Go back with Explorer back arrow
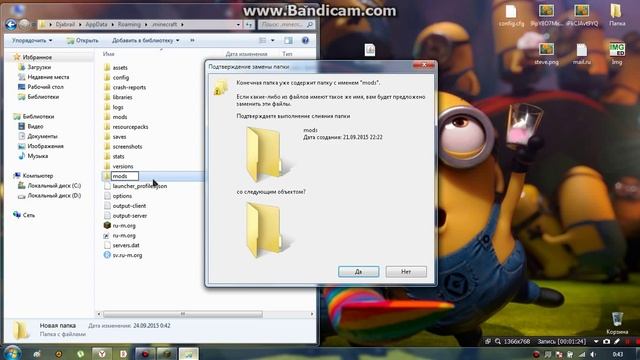This screenshot has height=360, width=640. point(11,24)
